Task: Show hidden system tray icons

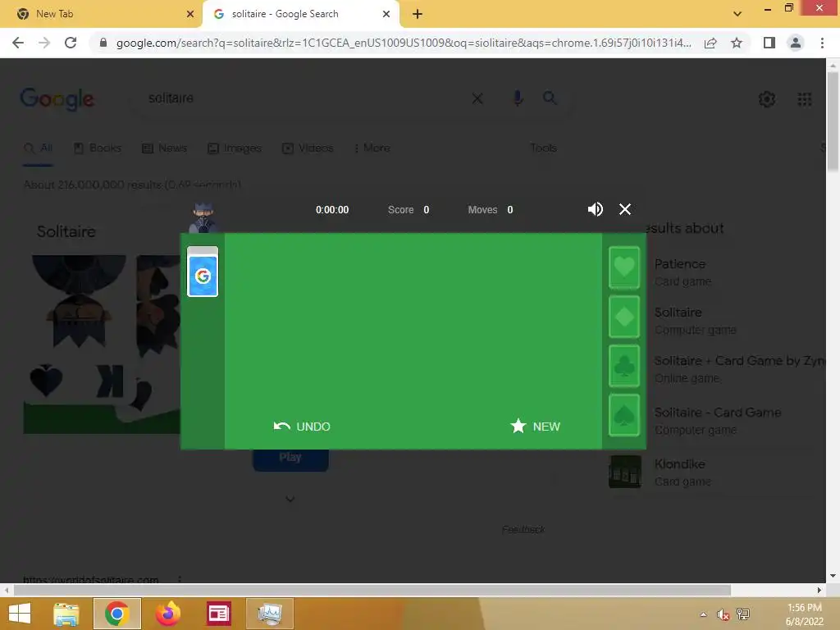Action: (703, 614)
